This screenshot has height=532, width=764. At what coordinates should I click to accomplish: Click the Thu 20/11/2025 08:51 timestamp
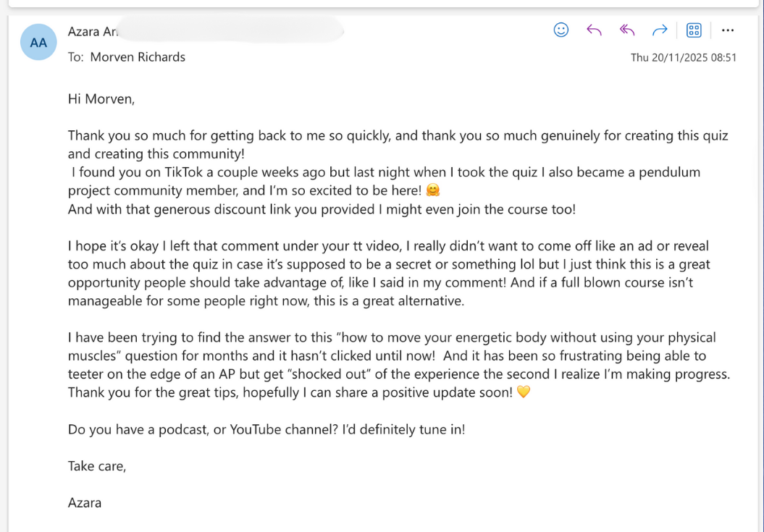pos(683,58)
